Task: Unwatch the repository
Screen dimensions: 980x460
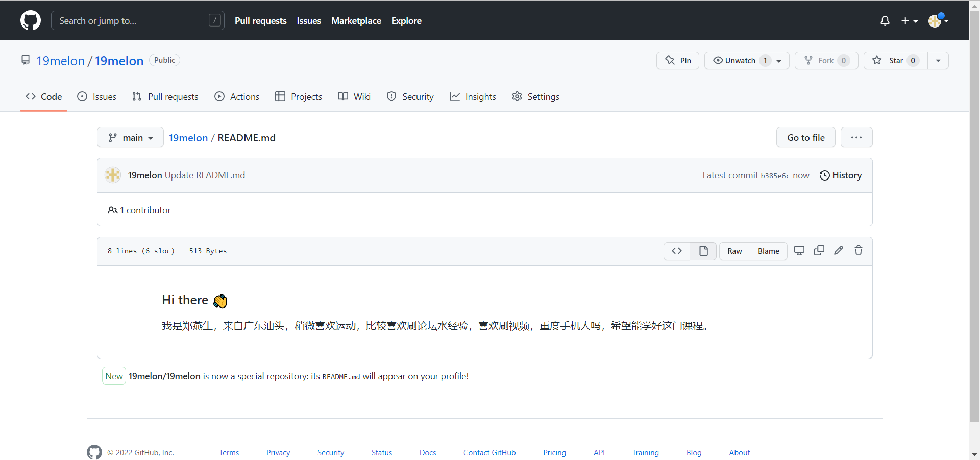Action: (x=747, y=60)
